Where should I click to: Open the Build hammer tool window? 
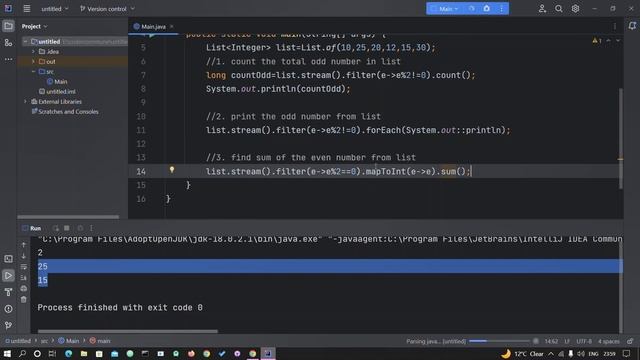click(8, 292)
